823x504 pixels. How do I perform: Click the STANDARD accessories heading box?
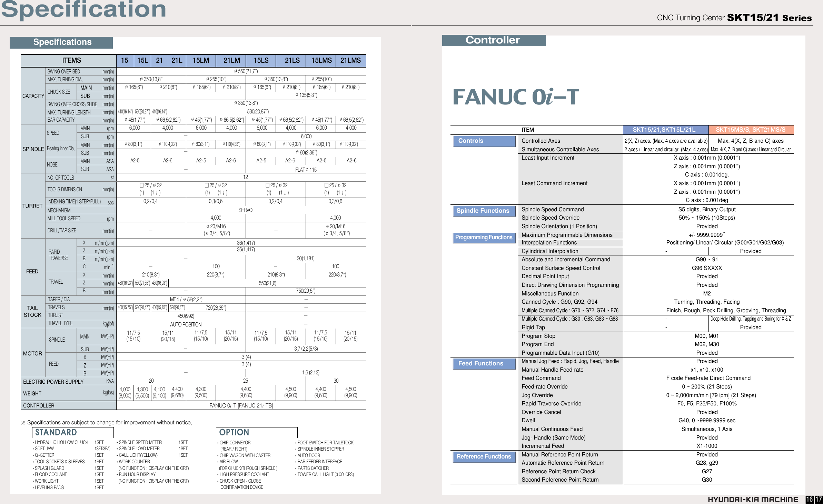(x=73, y=432)
